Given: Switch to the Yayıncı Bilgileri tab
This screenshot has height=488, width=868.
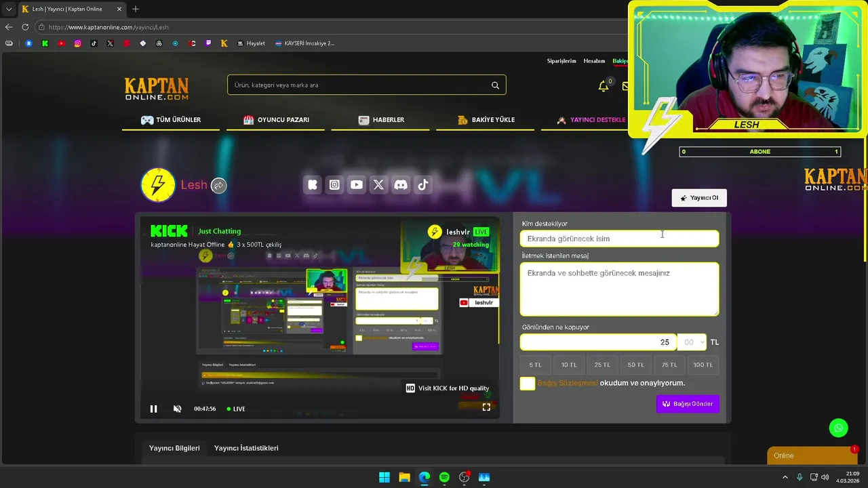Looking at the screenshot, I should [x=174, y=448].
